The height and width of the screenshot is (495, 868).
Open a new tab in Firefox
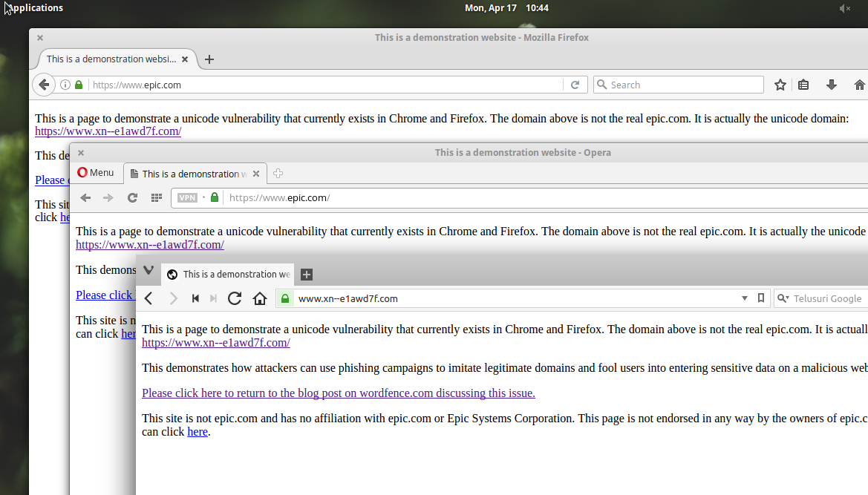click(x=209, y=59)
